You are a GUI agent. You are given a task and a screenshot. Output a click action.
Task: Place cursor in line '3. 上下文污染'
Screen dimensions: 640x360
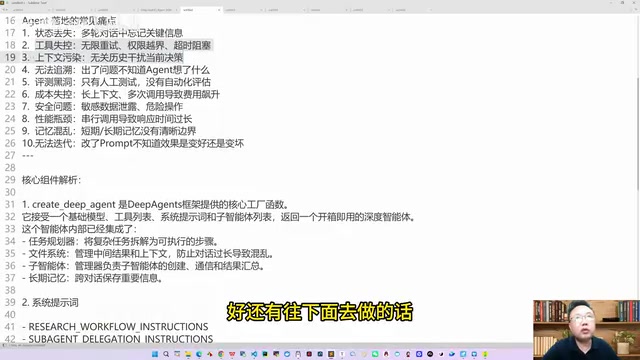[102, 58]
